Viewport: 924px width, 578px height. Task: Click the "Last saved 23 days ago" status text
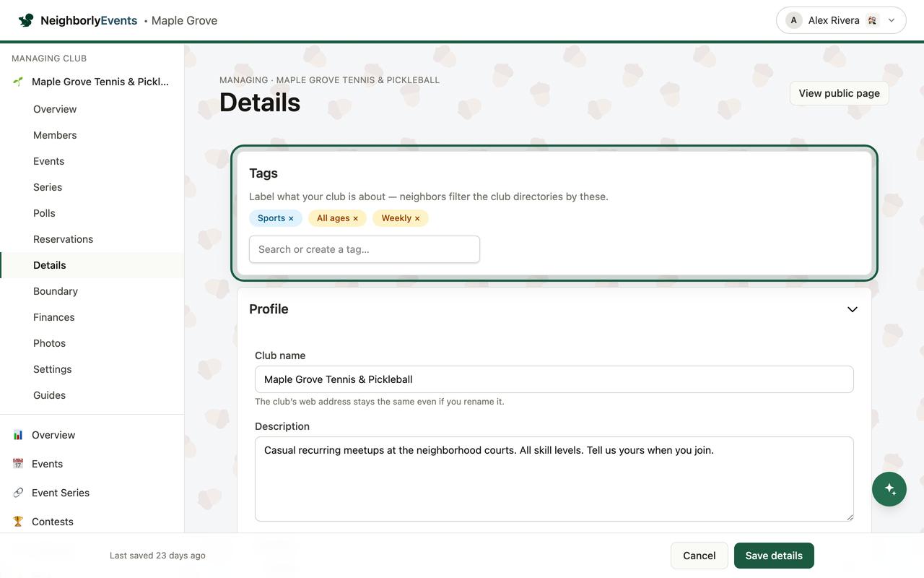[157, 556]
